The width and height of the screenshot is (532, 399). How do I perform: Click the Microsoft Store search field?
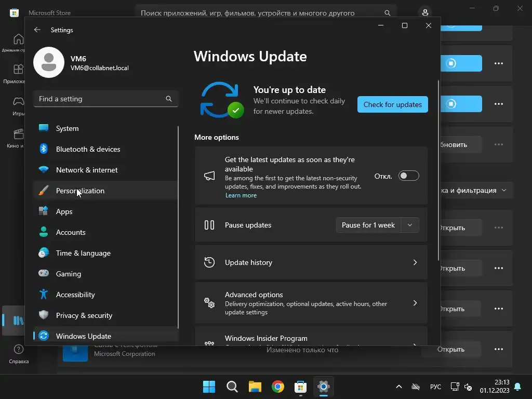[265, 13]
